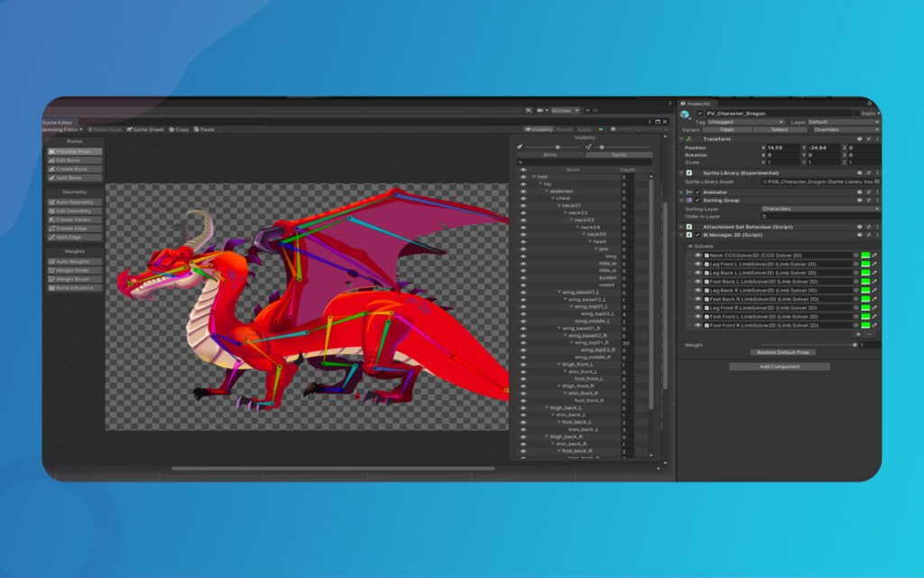Select the Preview Pose tool
The height and width of the screenshot is (578, 924).
click(x=75, y=151)
